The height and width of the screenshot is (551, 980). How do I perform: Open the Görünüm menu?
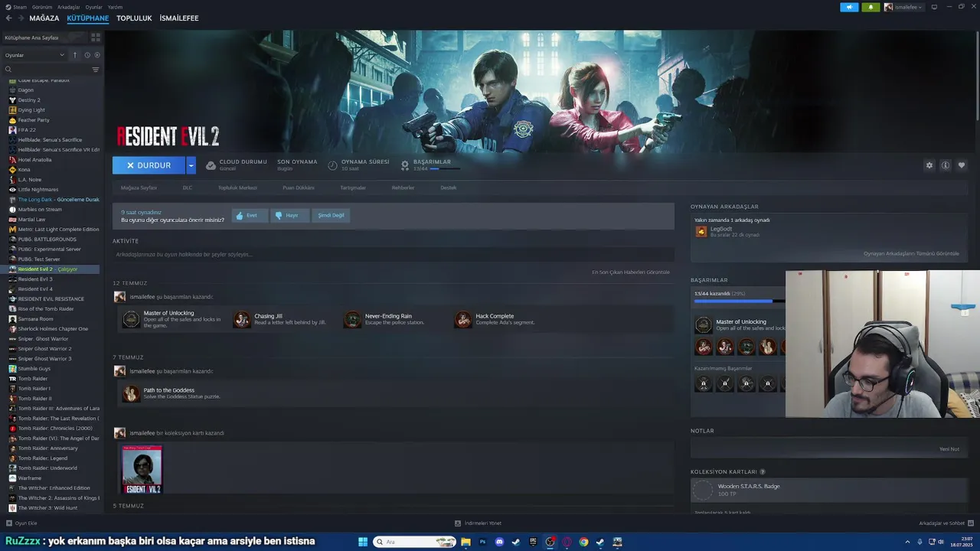tap(43, 7)
